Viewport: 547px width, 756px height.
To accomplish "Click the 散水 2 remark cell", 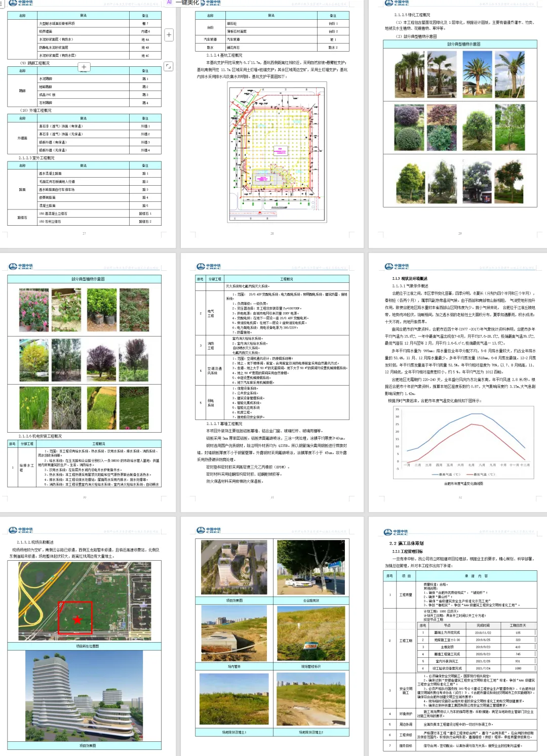I will click(x=333, y=48).
